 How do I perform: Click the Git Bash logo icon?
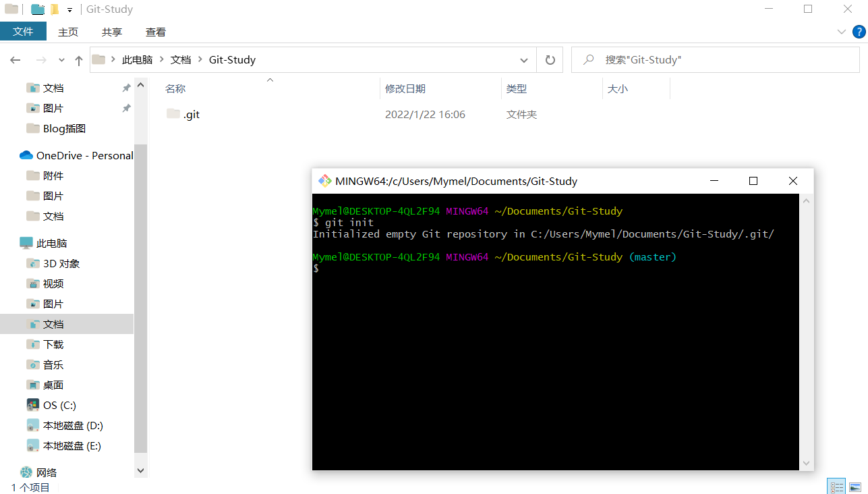click(325, 181)
